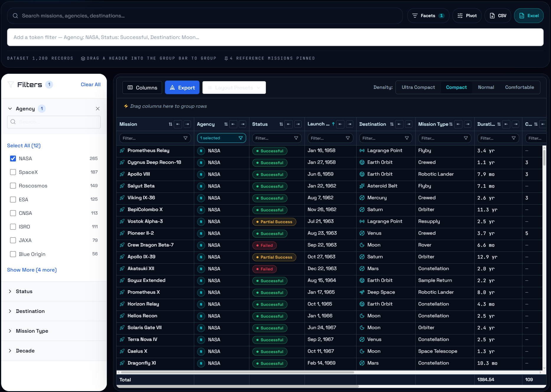Open the Pivot view
Image resolution: width=551 pixels, height=392 pixels.
click(x=467, y=16)
